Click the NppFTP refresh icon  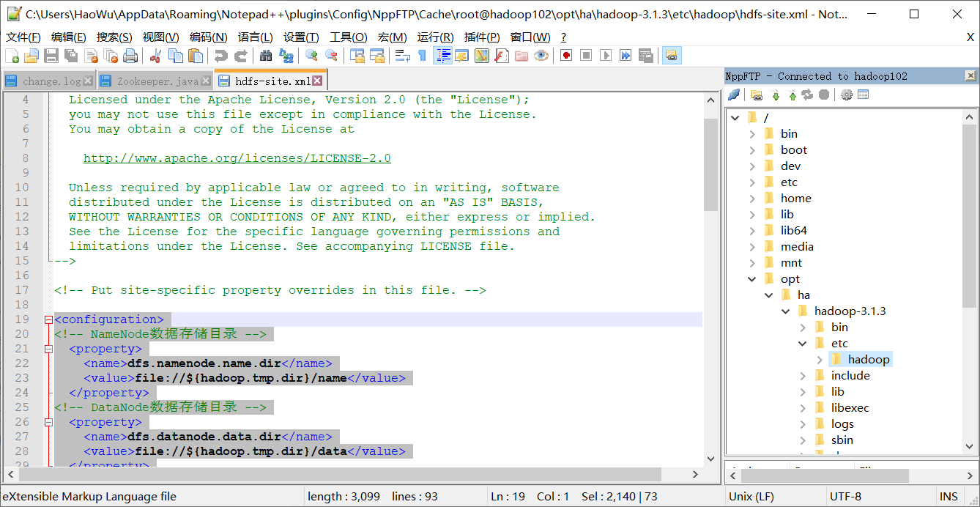tap(808, 95)
